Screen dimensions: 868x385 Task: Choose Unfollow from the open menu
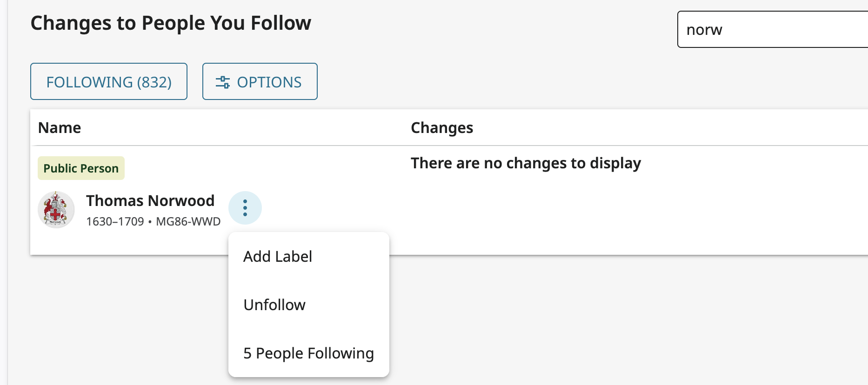pos(274,305)
